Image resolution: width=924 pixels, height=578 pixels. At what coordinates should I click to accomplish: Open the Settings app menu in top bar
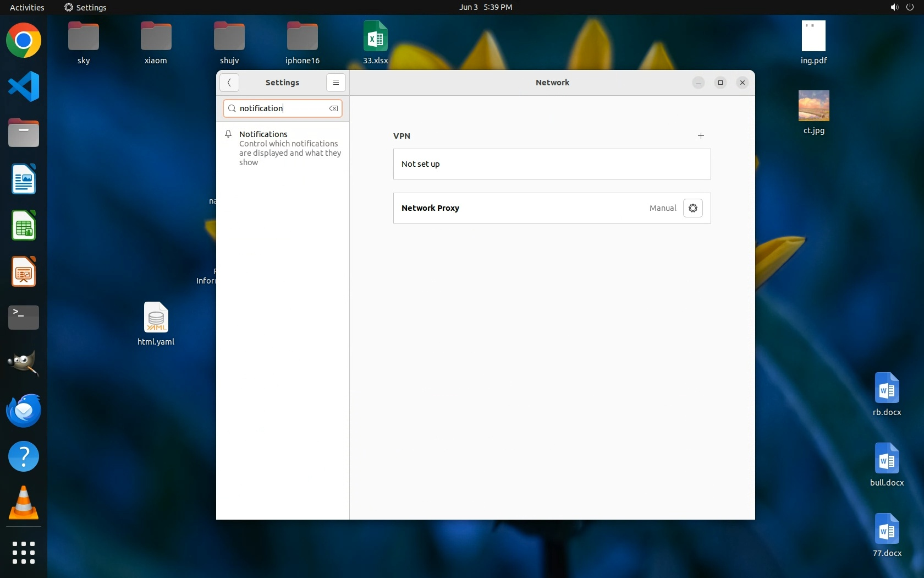[x=85, y=7]
